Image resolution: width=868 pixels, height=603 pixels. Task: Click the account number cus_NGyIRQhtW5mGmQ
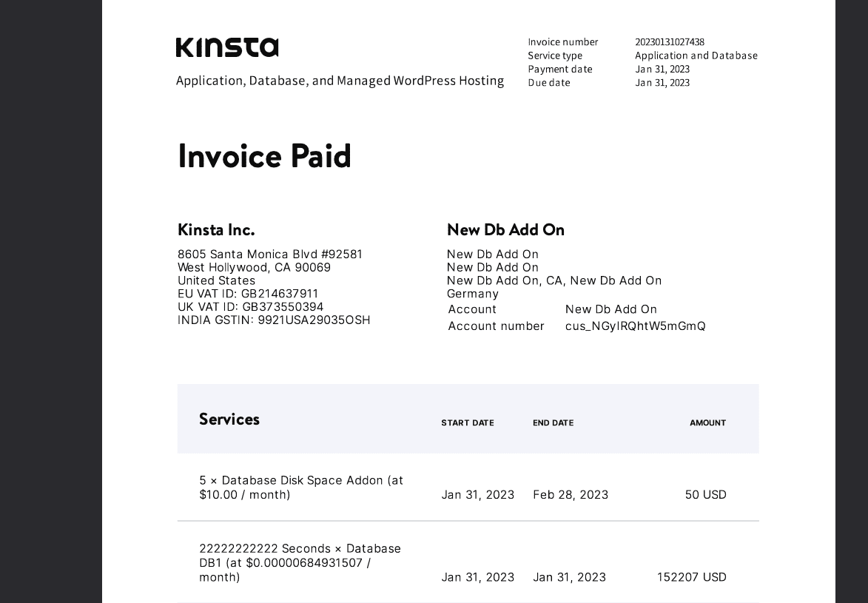[x=635, y=326]
